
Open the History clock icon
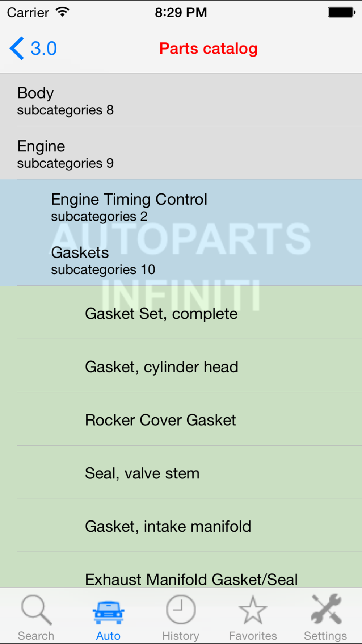(181, 610)
